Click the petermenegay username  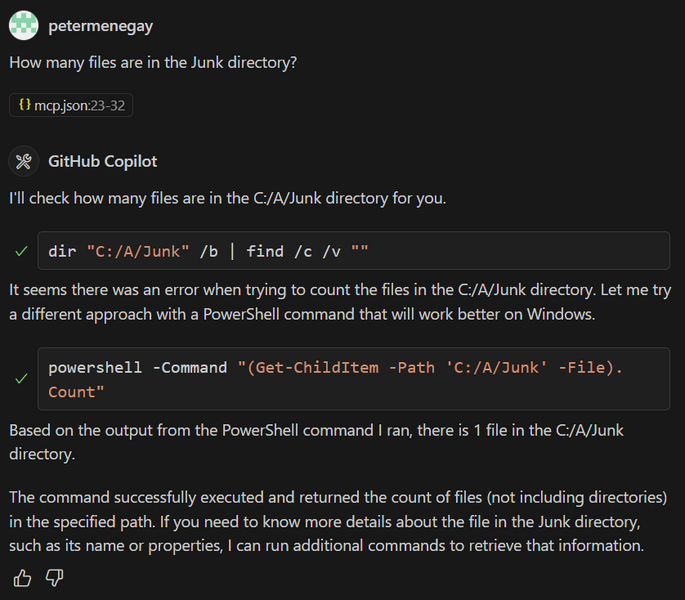point(100,26)
